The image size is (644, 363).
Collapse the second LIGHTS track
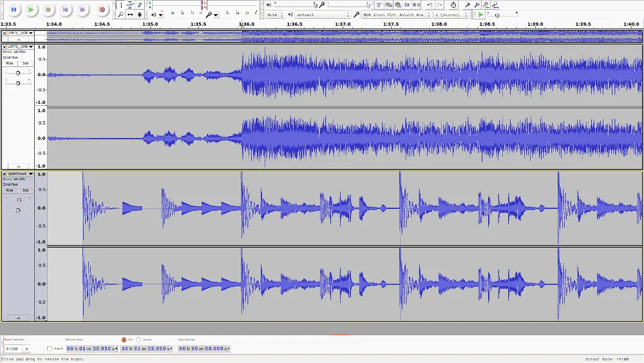pos(19,166)
